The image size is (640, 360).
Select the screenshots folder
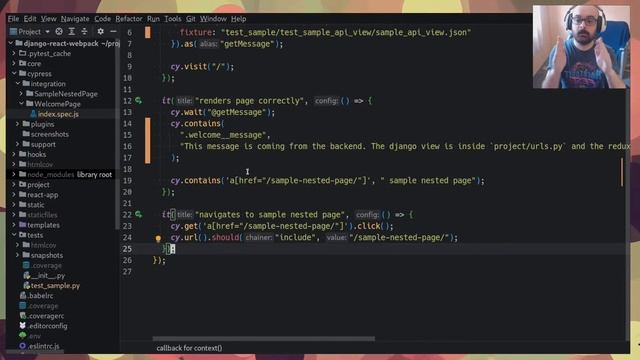pos(49,134)
